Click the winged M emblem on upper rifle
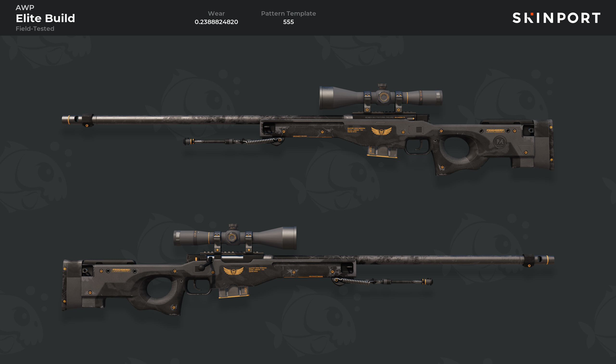This screenshot has height=364, width=616. pyautogui.click(x=381, y=131)
